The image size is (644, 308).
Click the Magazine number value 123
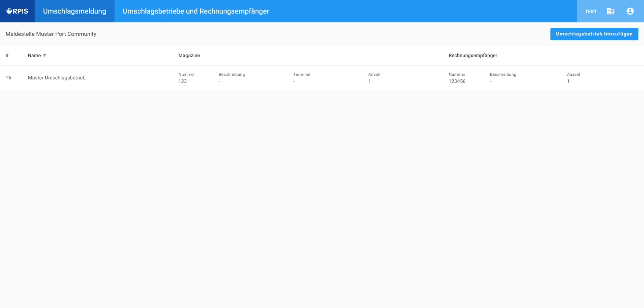pyautogui.click(x=183, y=81)
